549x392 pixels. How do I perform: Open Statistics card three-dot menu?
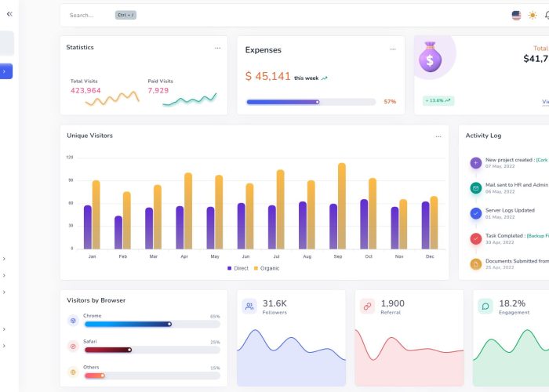pyautogui.click(x=217, y=48)
